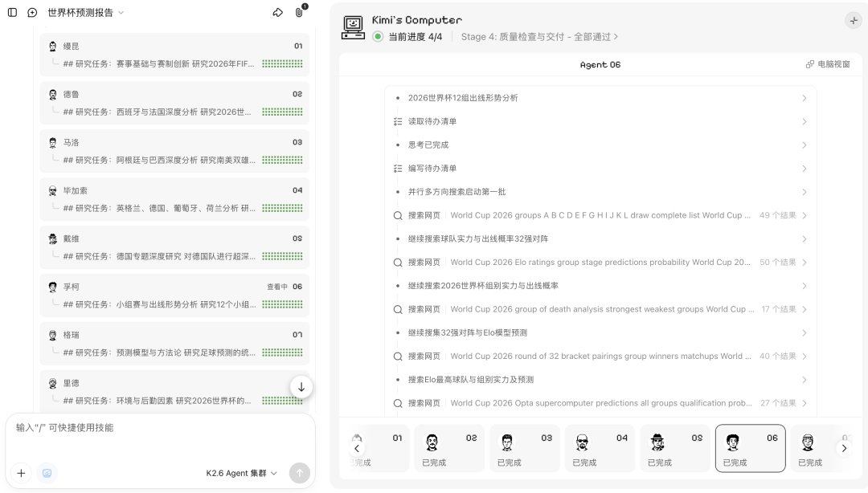Open the attachments paperclip icon
This screenshot has width=868, height=493.
(x=299, y=11)
